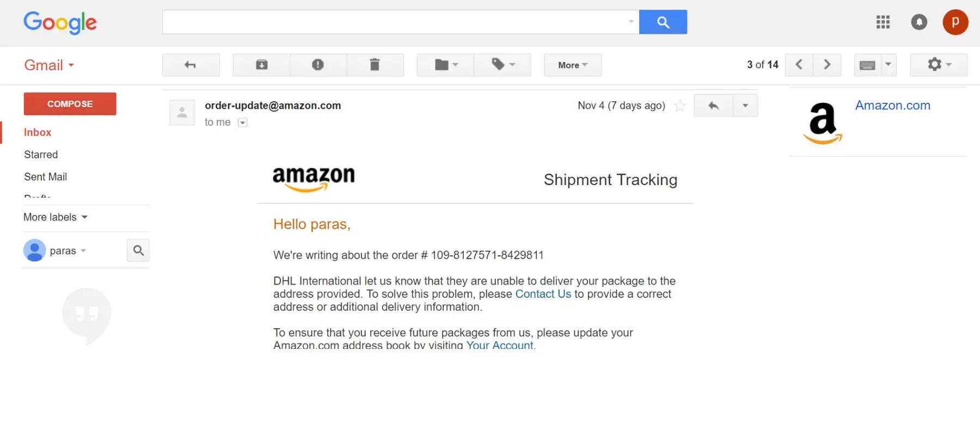Viewport: 980px width, 442px height.
Task: Show details arrow next to 'to me'
Action: 243,122
